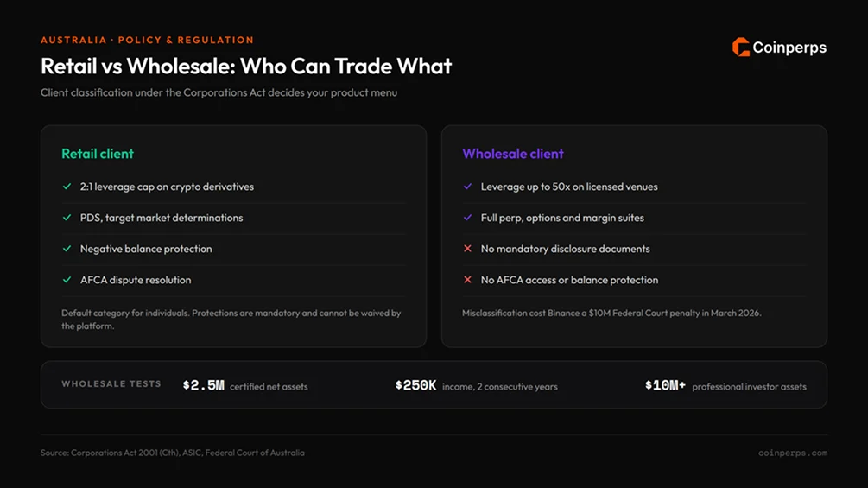Click checkmark next to PDS, target market determinations
The image size is (868, 488).
point(67,218)
